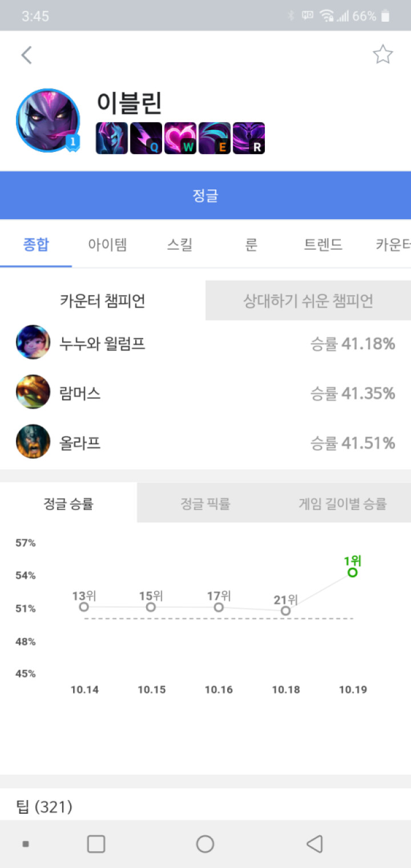Tap the E skill icon
411x868 pixels.
coord(215,138)
